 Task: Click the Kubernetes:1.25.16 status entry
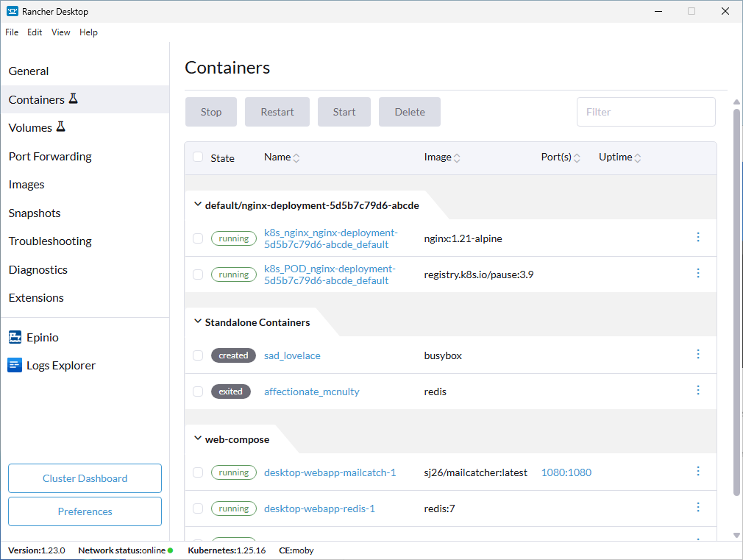(x=227, y=550)
